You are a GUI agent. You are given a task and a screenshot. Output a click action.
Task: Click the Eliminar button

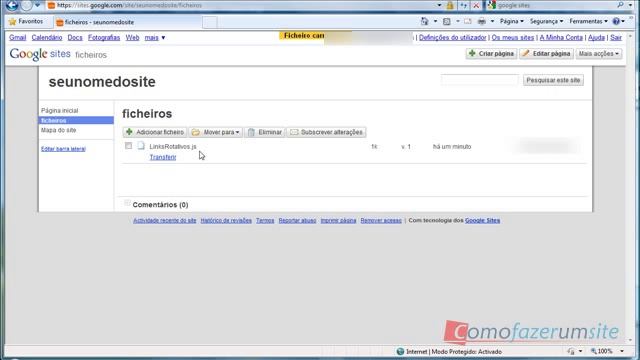tap(265, 132)
